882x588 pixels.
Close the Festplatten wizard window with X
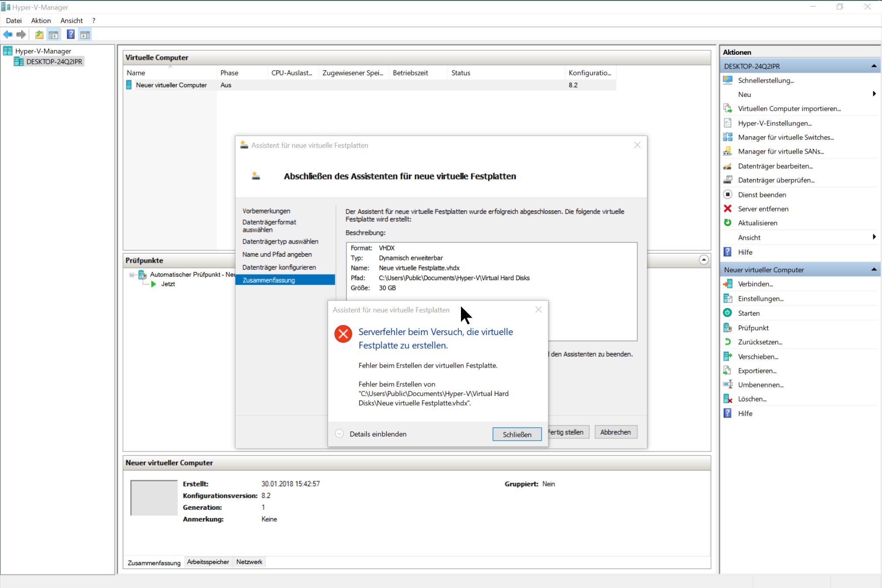[x=637, y=145]
